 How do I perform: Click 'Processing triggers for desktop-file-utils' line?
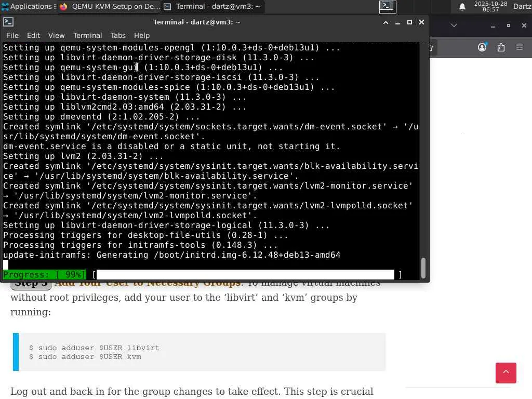pos(145,235)
